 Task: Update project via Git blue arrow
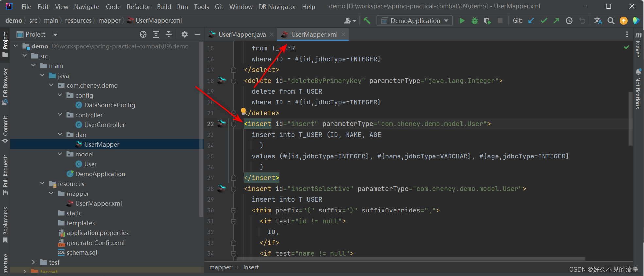coord(531,21)
